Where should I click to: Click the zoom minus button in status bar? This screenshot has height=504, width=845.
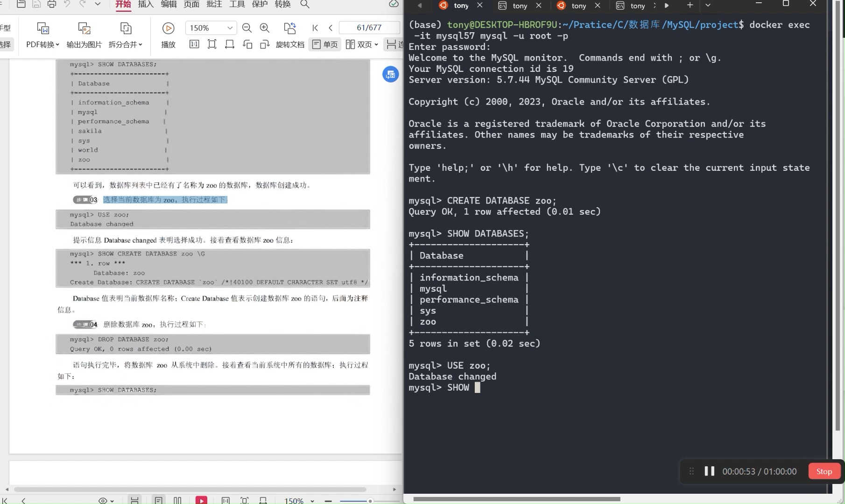tap(328, 501)
